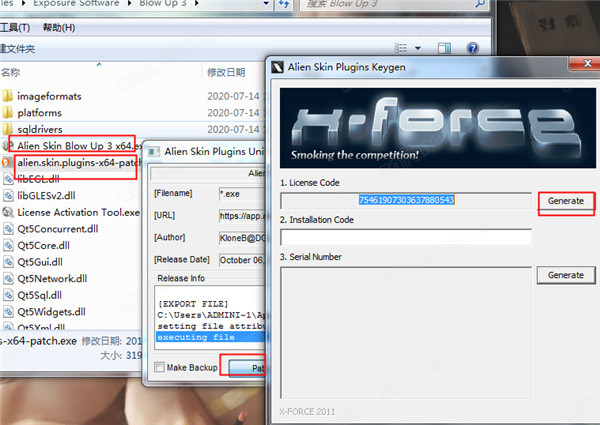This screenshot has width=600, height=425.
Task: Click inside the Serial Number output box
Action: (406, 333)
